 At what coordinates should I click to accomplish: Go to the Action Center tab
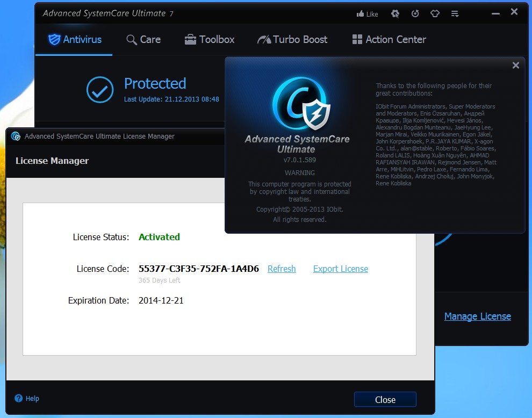click(389, 39)
